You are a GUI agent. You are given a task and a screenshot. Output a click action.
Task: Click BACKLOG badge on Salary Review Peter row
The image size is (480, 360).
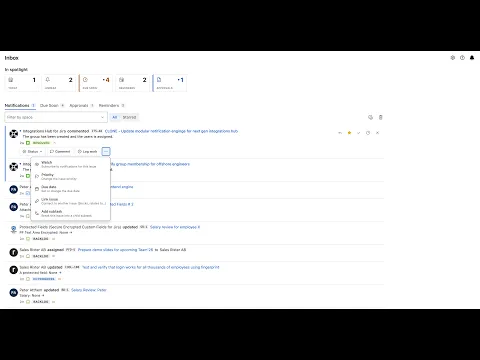tap(41, 302)
